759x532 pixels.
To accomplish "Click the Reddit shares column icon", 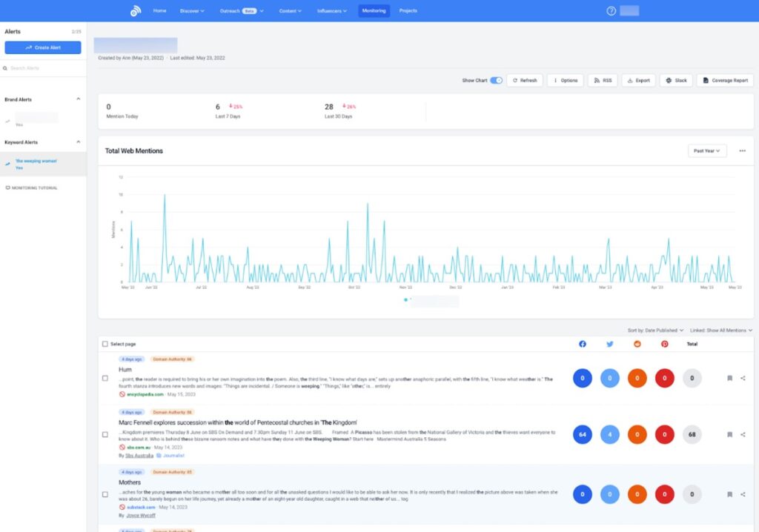I will (637, 344).
